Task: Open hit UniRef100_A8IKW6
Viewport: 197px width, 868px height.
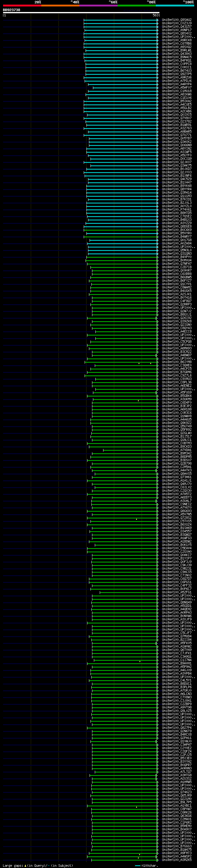Action: [177, 94]
